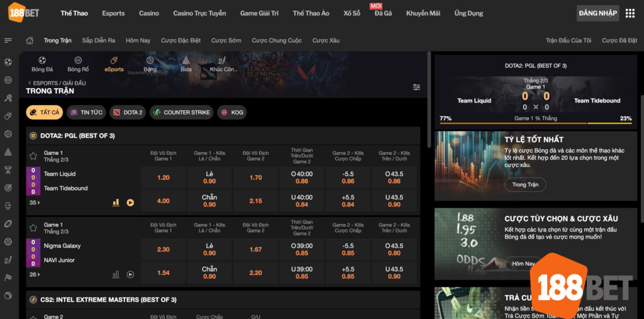Open statistics chart for Nigma Galaxy match
Viewport: 644px width, 319px height.
pyautogui.click(x=116, y=274)
